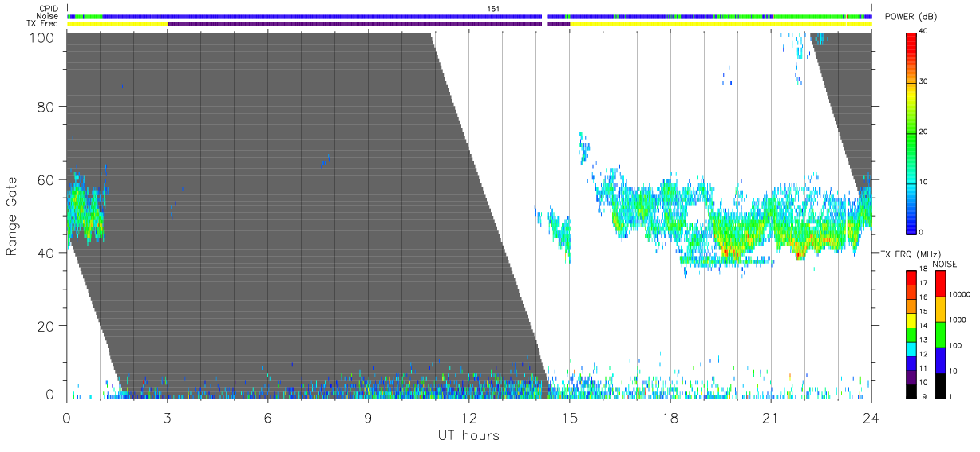The image size is (980, 452).
Task: Click Range Gate tick label "100"
Action: click(41, 37)
